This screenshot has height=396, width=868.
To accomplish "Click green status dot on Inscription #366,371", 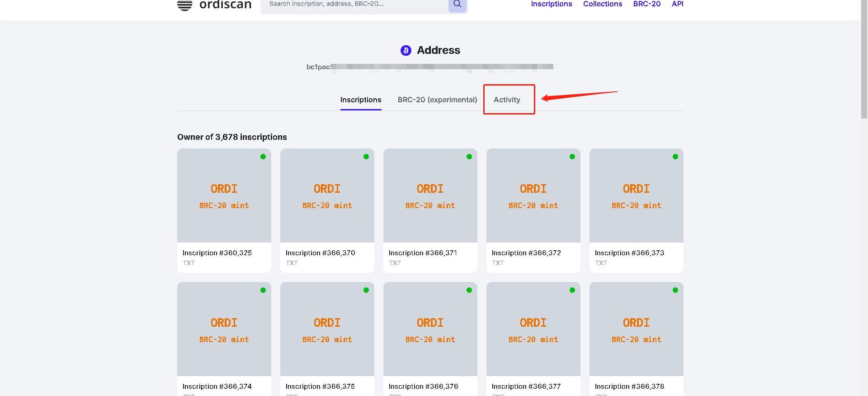I will [x=469, y=157].
